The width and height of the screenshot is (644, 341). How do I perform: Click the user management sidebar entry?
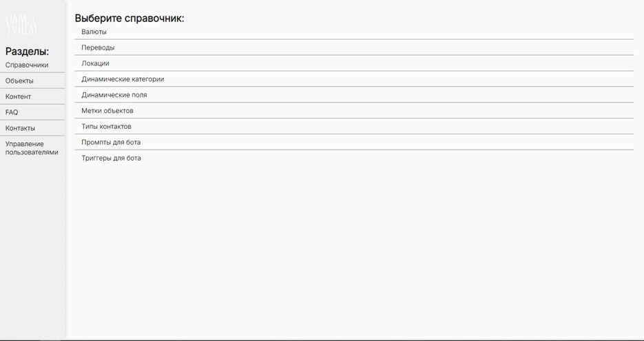[x=32, y=148]
